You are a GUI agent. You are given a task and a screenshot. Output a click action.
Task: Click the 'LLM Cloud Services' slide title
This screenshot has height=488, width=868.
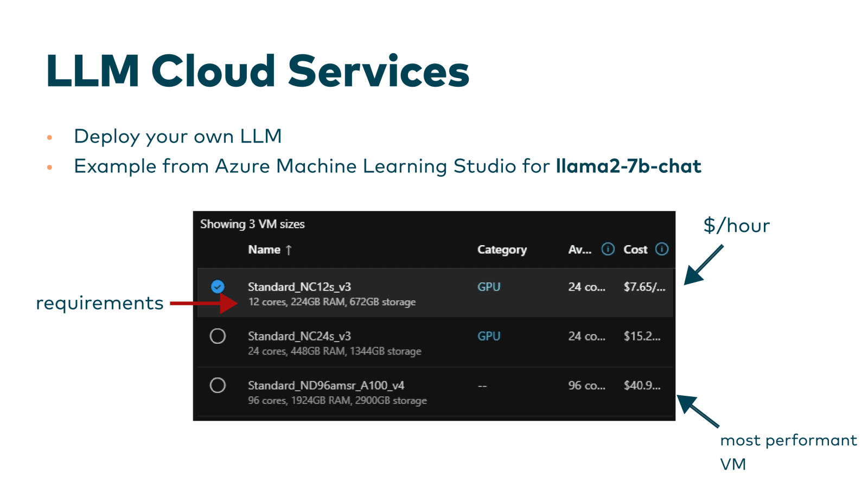pos(258,71)
